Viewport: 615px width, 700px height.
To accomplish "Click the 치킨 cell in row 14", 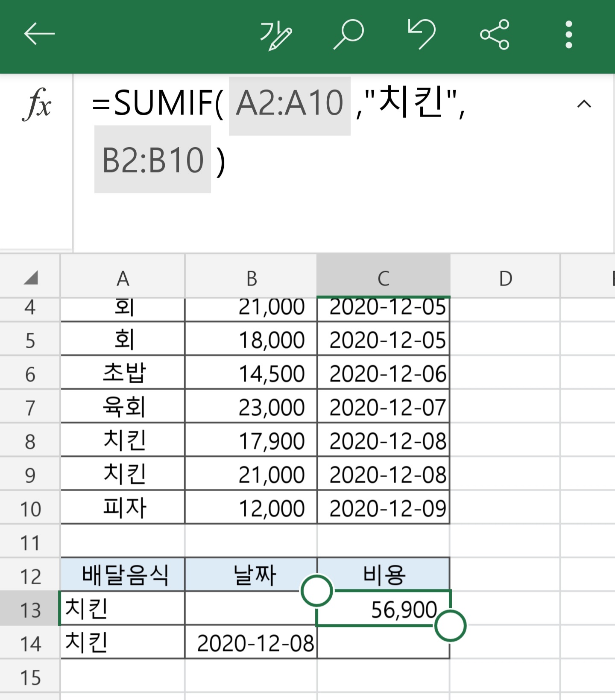I will click(123, 642).
